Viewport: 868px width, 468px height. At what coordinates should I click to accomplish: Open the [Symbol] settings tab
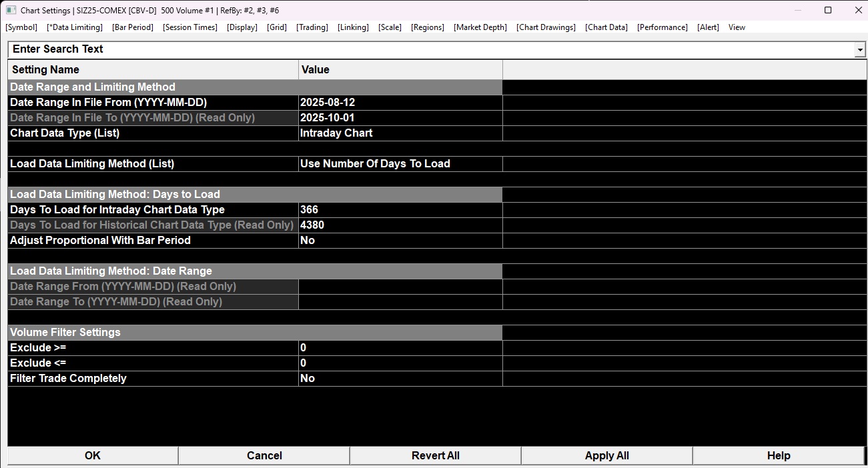21,27
